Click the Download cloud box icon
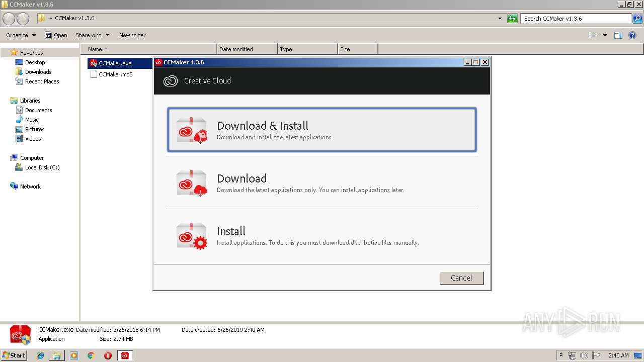Screen dimensions: 644x362 pos(192,183)
